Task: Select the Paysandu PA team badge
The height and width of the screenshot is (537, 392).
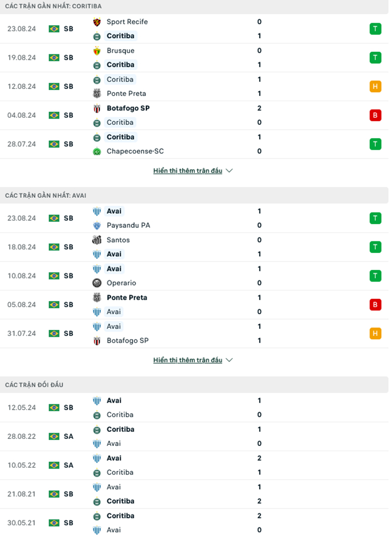Action: pos(98,225)
